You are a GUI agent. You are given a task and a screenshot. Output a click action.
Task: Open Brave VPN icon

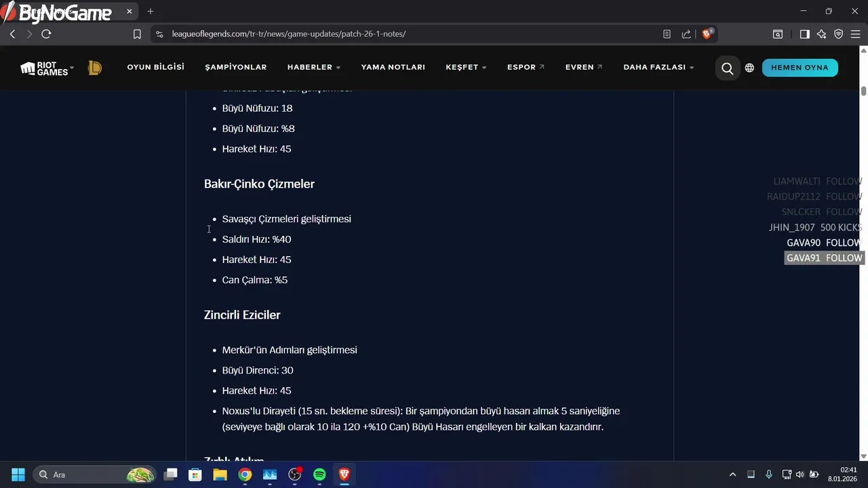pos(839,34)
